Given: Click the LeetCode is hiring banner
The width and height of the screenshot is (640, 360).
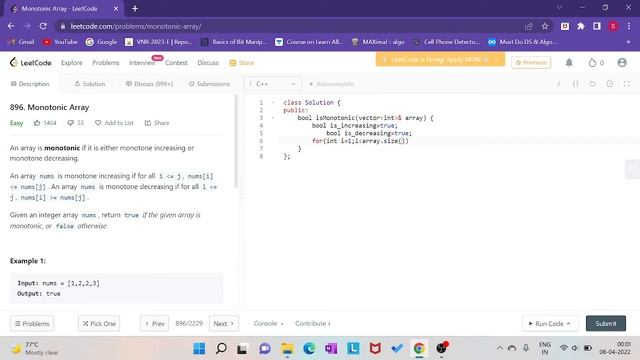Looking at the screenshot, I should coord(440,60).
